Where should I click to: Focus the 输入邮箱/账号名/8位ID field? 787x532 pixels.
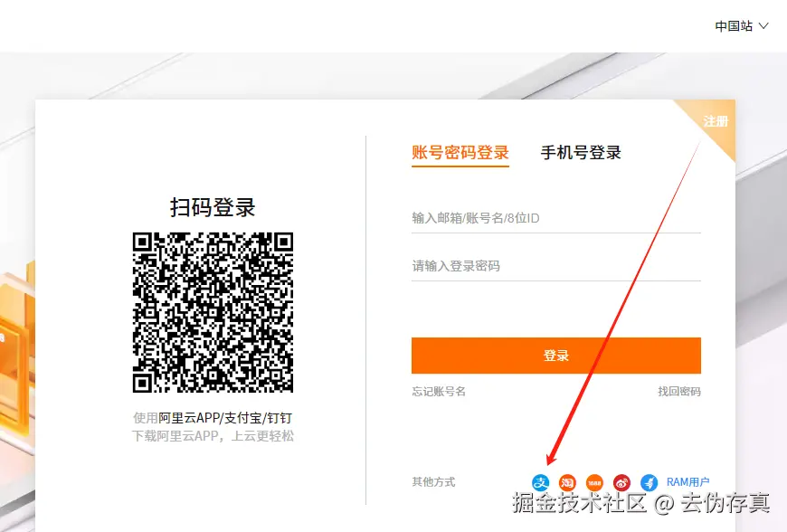tap(556, 218)
